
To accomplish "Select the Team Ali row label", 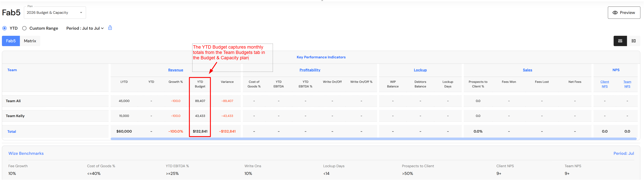I will pyautogui.click(x=13, y=101).
